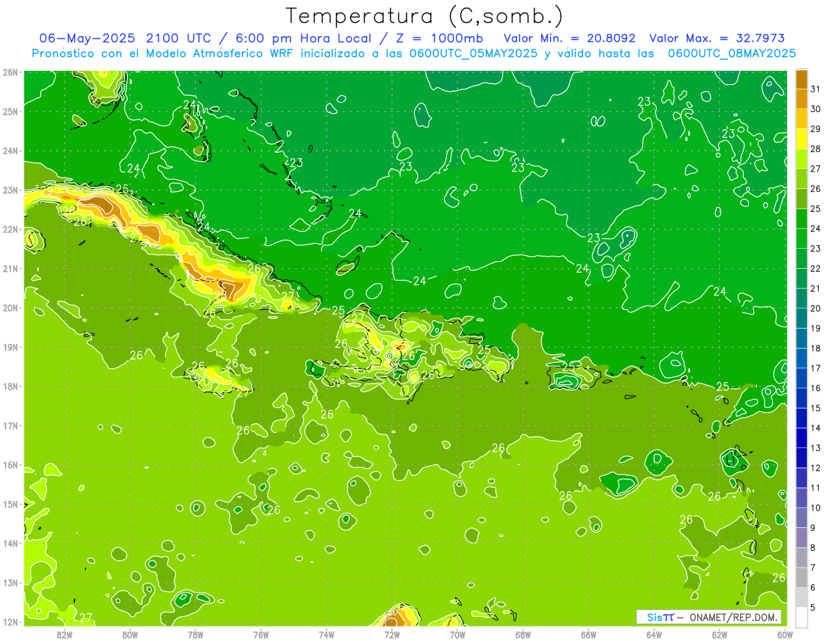Click the 23N latitude axis label
The width and height of the screenshot is (834, 644).
pos(10,190)
